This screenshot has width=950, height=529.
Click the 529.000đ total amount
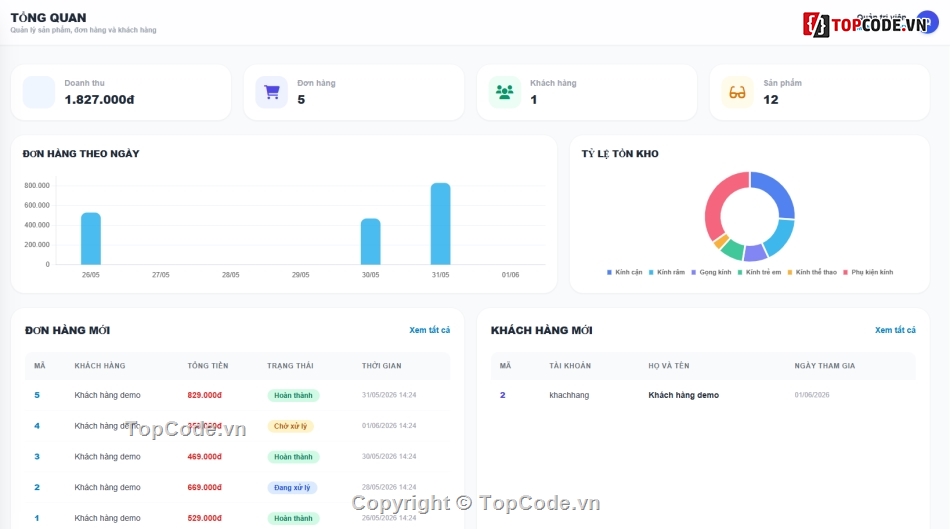pos(204,518)
